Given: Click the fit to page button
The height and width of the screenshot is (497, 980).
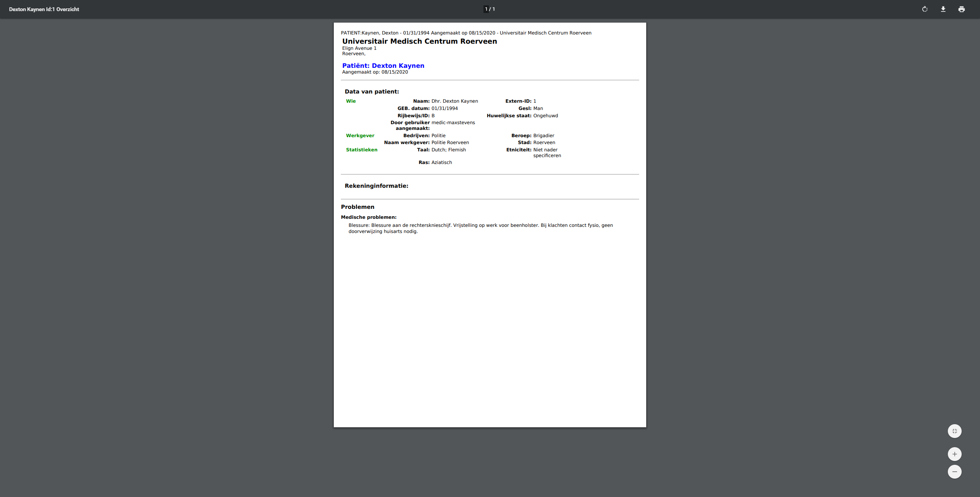Looking at the screenshot, I should (955, 431).
